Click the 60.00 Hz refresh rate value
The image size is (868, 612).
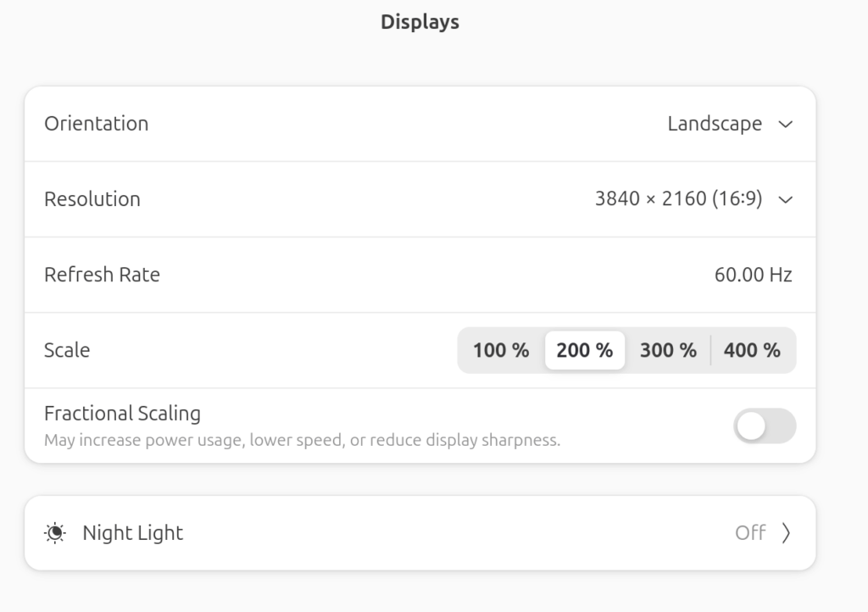[754, 275]
